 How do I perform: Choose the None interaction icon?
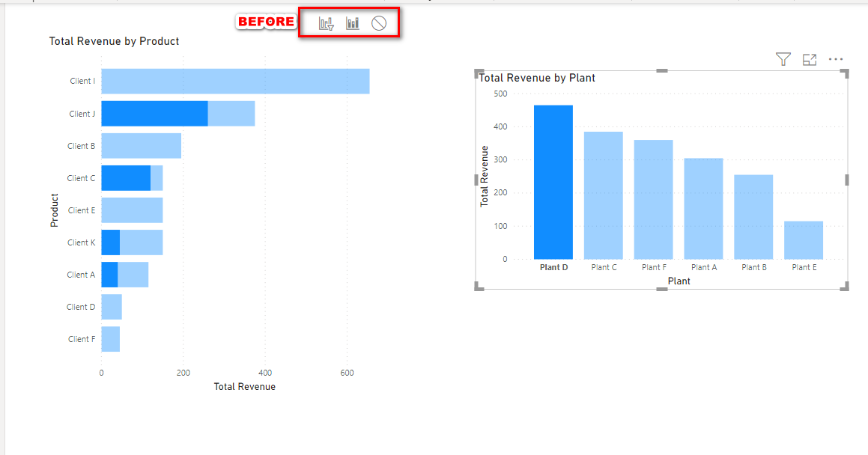(379, 23)
